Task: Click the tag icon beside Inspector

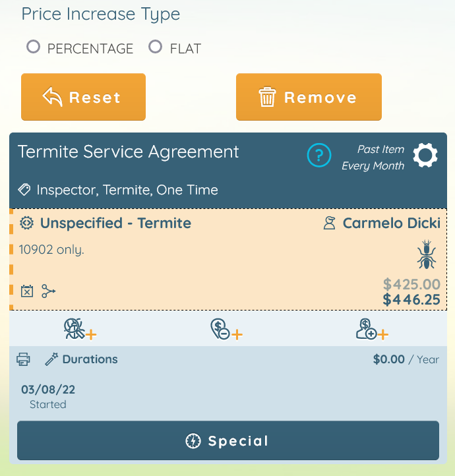Action: pos(24,190)
